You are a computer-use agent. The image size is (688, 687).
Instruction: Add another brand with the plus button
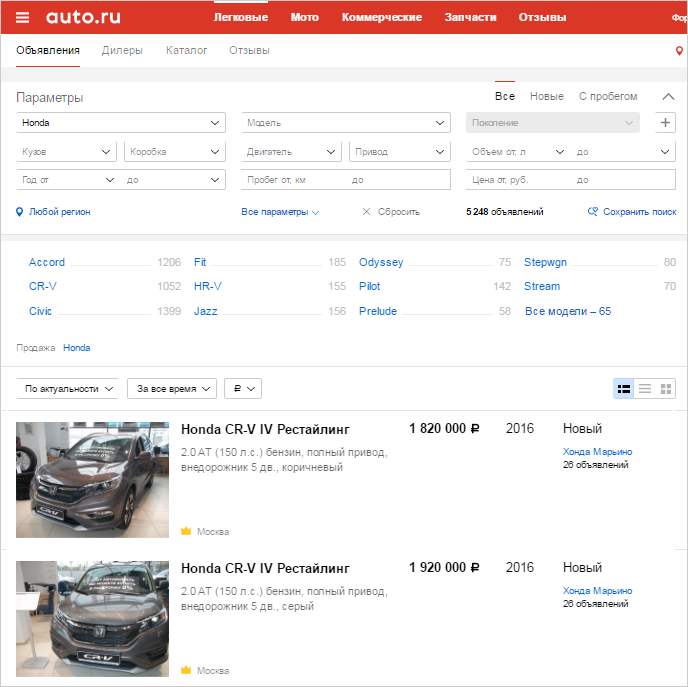pyautogui.click(x=665, y=122)
